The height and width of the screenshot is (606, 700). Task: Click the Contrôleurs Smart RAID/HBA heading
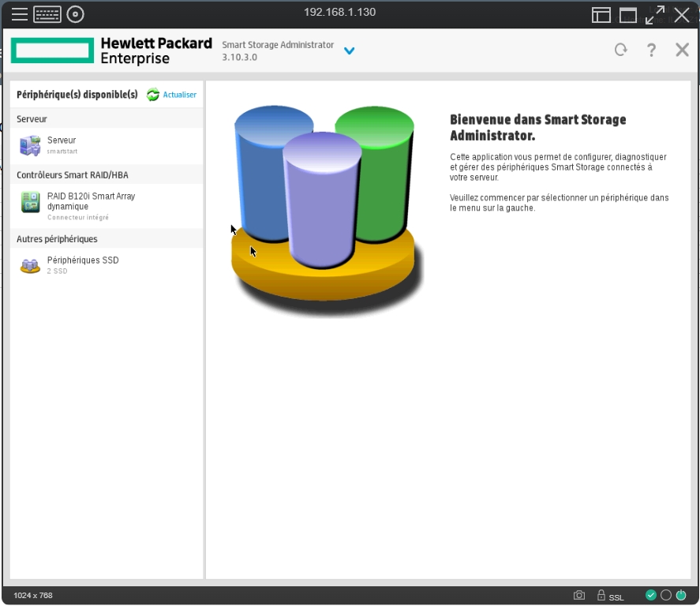73,175
